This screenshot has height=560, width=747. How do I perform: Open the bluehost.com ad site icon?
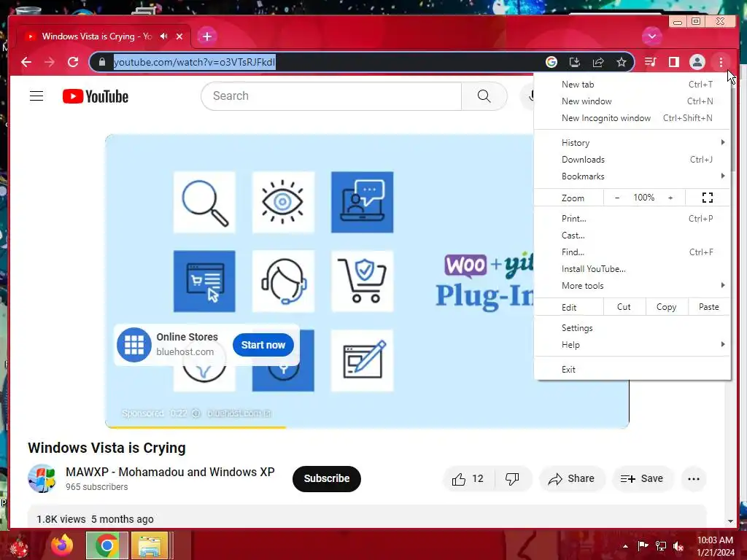click(134, 345)
